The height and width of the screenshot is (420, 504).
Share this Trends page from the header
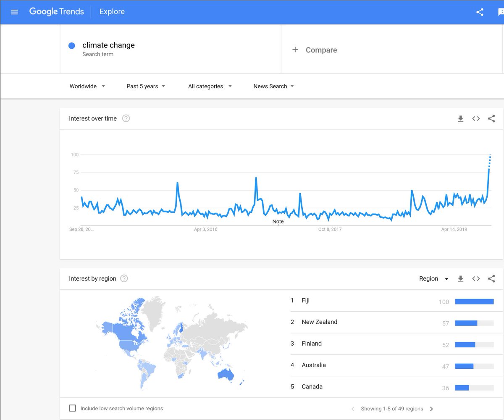tap(480, 12)
